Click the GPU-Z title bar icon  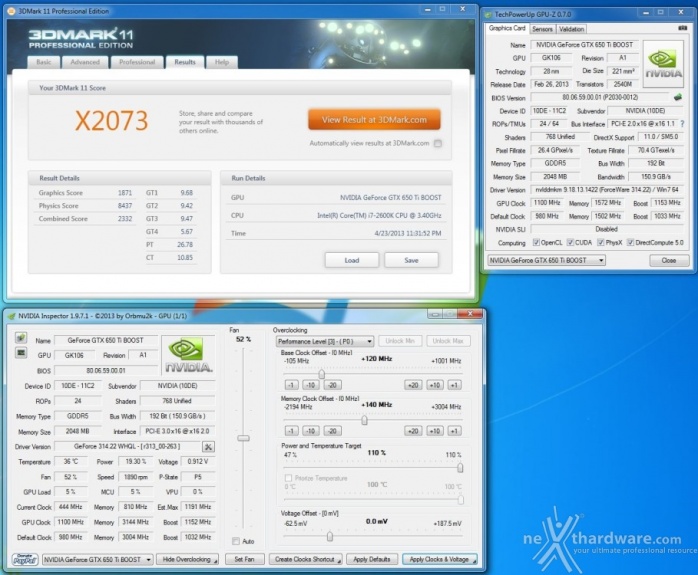(489, 14)
